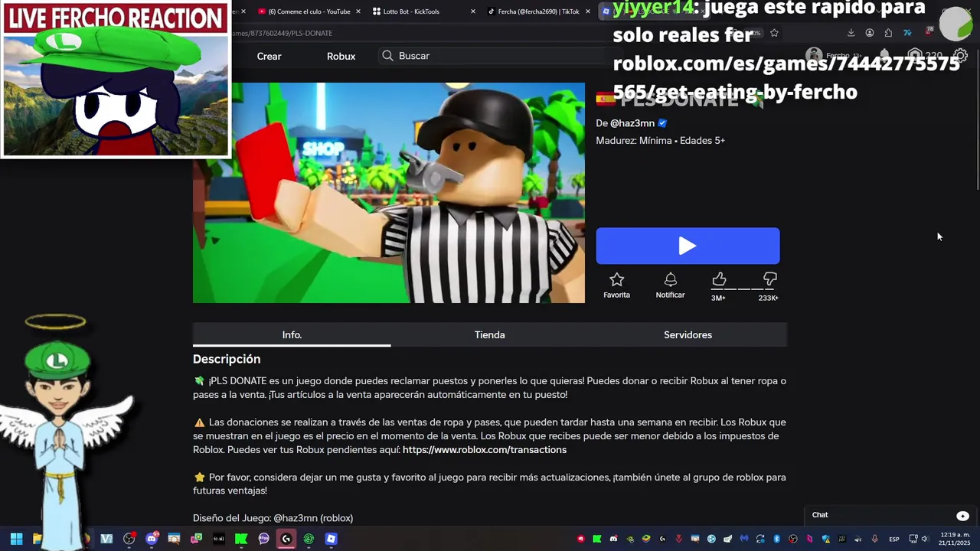Add PLS DONATE to favorites star
Screen dimensions: 980x551
(616, 280)
